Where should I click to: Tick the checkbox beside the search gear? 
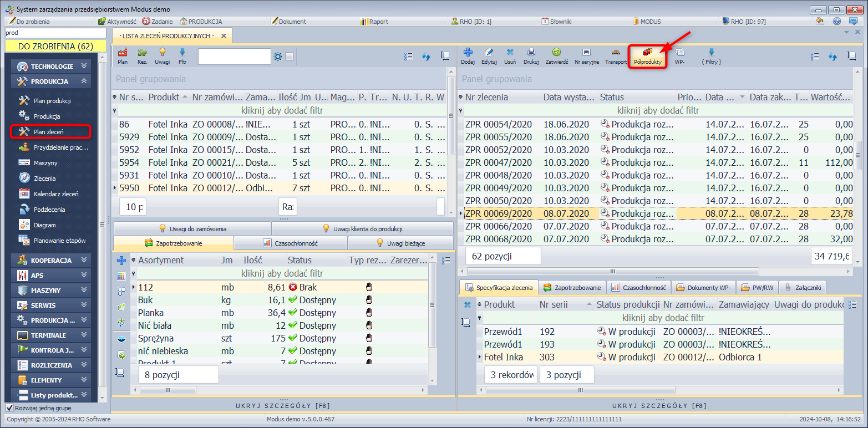pyautogui.click(x=289, y=56)
